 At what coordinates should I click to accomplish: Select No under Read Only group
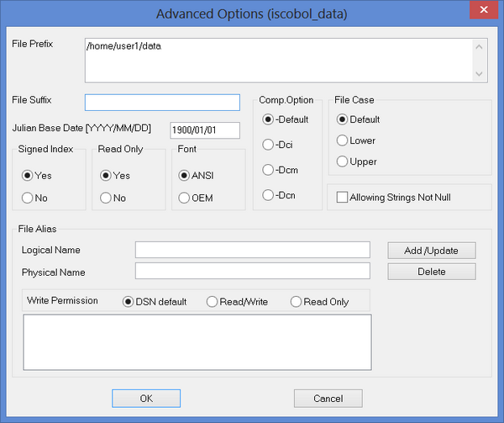[x=105, y=198]
